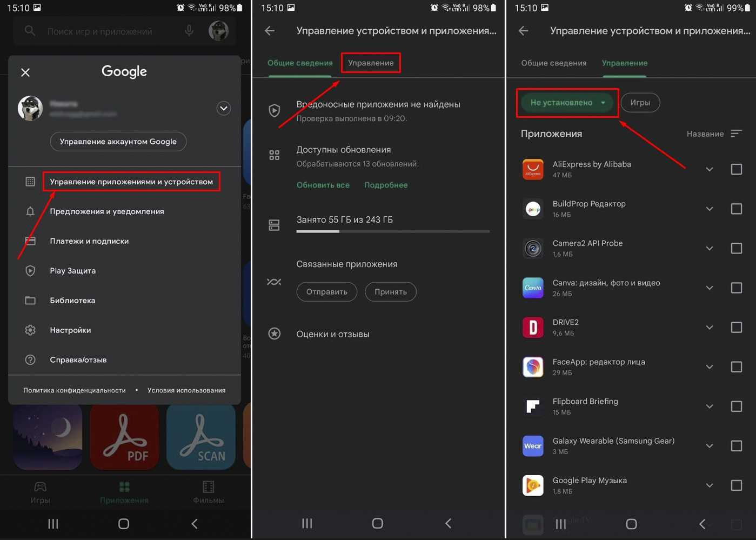Open Управление аккаунтом Google
The image size is (756, 540).
[118, 142]
